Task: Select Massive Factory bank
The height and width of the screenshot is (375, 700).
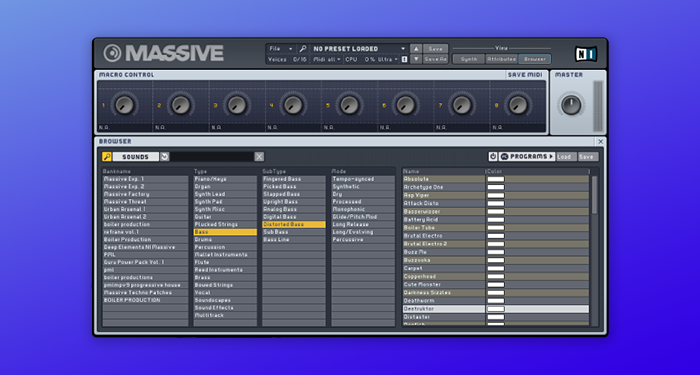Action: 146,194
